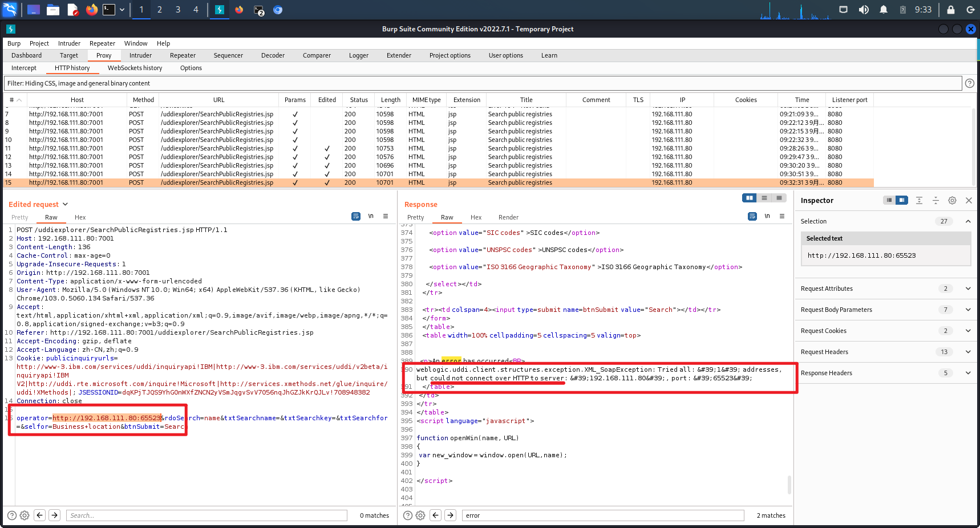Screen dimensions: 980x528
Task: Go to previous 'error' match in response
Action: 435,515
